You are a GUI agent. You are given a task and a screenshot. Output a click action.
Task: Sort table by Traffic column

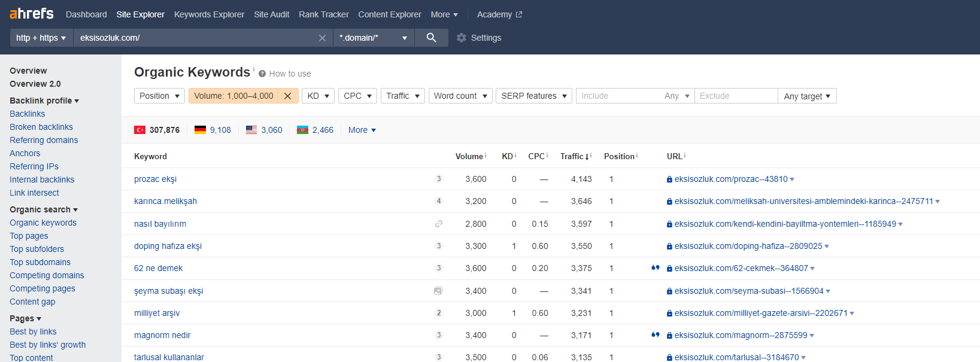[575, 156]
